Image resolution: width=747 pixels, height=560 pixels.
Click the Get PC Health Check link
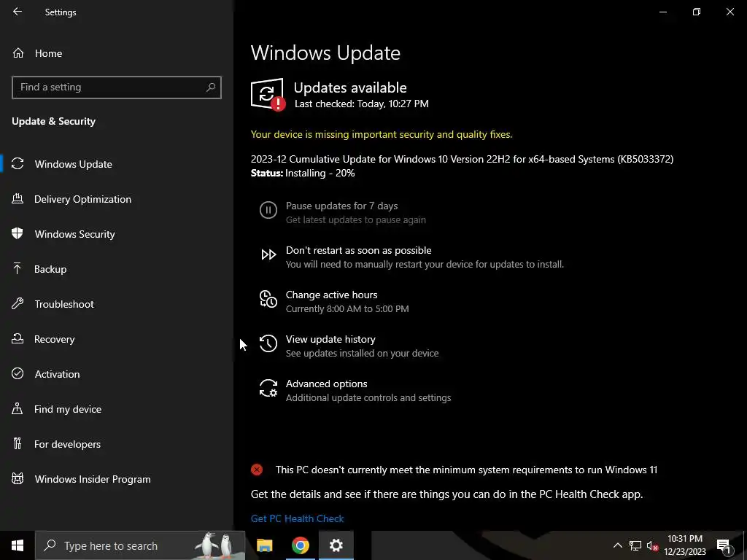(298, 518)
